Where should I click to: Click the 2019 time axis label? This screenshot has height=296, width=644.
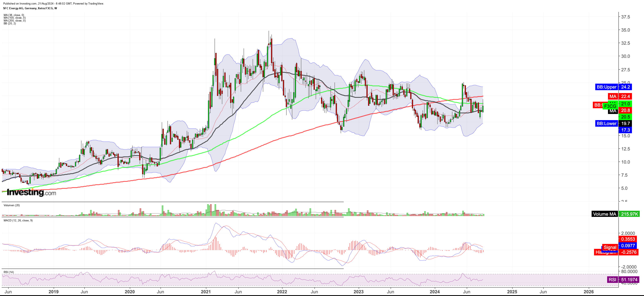(53, 292)
